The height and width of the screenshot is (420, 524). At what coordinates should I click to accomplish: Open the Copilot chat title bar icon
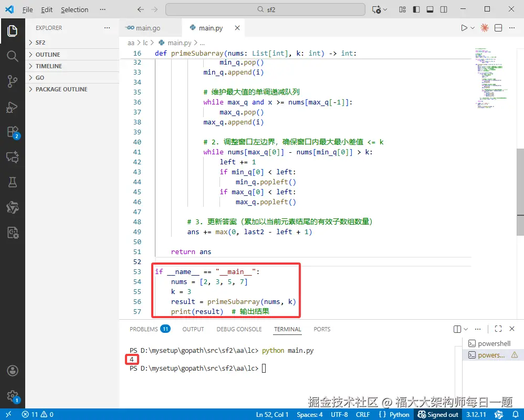[376, 9]
